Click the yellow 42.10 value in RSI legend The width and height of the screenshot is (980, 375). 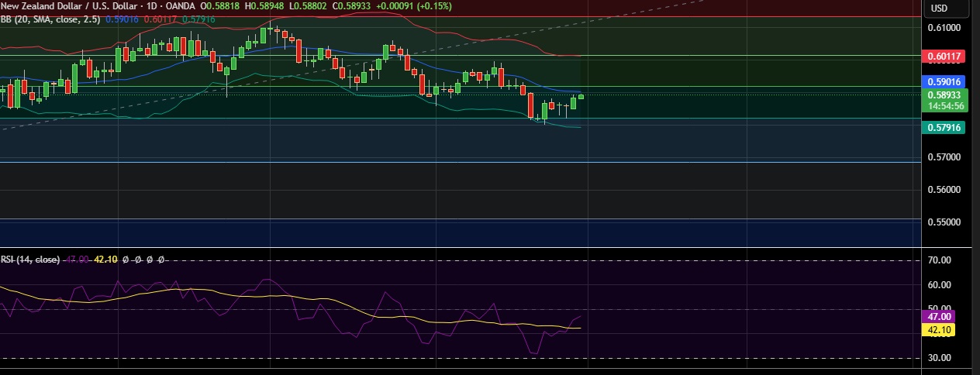coord(105,260)
